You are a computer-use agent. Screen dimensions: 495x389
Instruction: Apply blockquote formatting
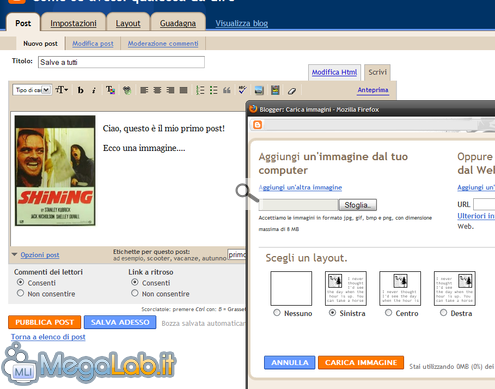(x=227, y=90)
